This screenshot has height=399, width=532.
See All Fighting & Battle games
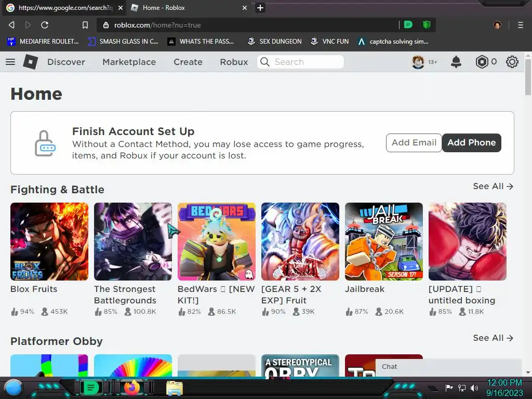(x=494, y=187)
